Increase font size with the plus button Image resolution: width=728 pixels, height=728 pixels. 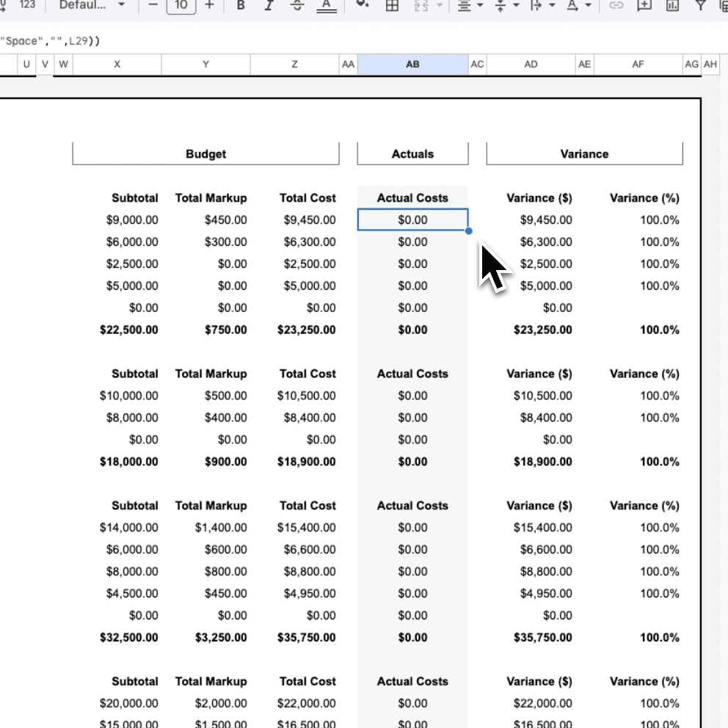coord(209,6)
